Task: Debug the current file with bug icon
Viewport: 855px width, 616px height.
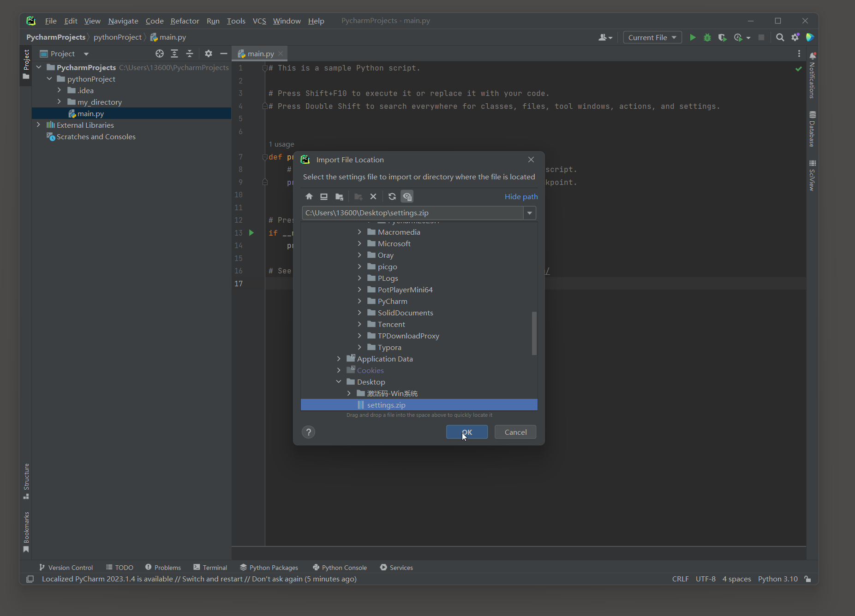Action: [707, 37]
